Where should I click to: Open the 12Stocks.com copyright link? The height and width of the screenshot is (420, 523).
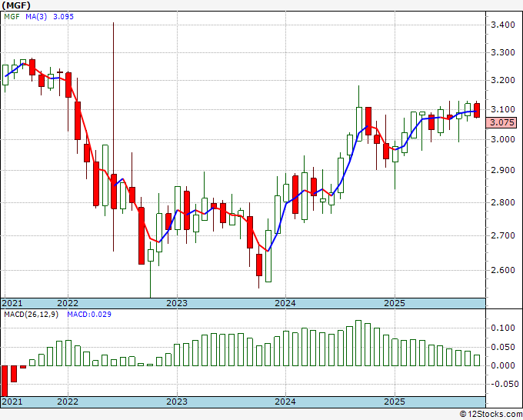click(491, 415)
